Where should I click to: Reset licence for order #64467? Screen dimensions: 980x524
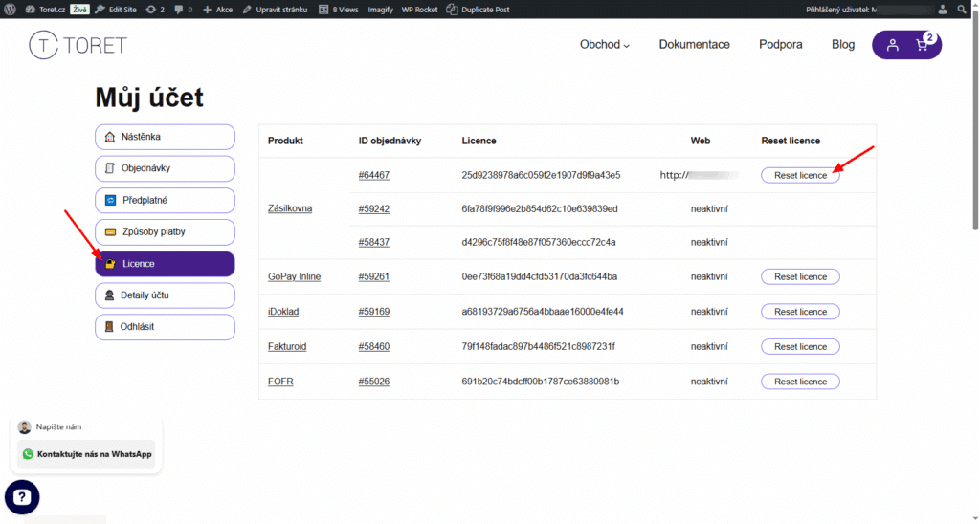pyautogui.click(x=800, y=176)
